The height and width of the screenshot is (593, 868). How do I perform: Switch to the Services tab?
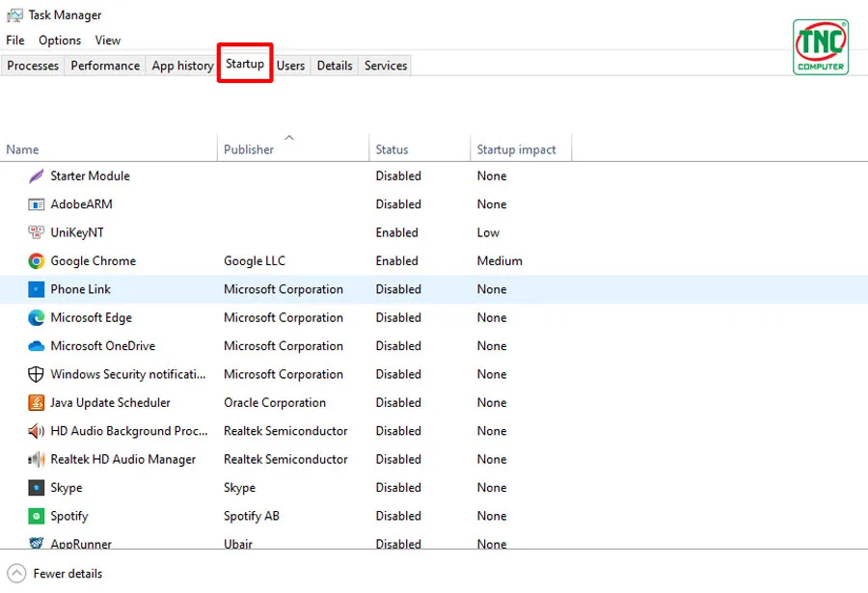click(x=386, y=66)
